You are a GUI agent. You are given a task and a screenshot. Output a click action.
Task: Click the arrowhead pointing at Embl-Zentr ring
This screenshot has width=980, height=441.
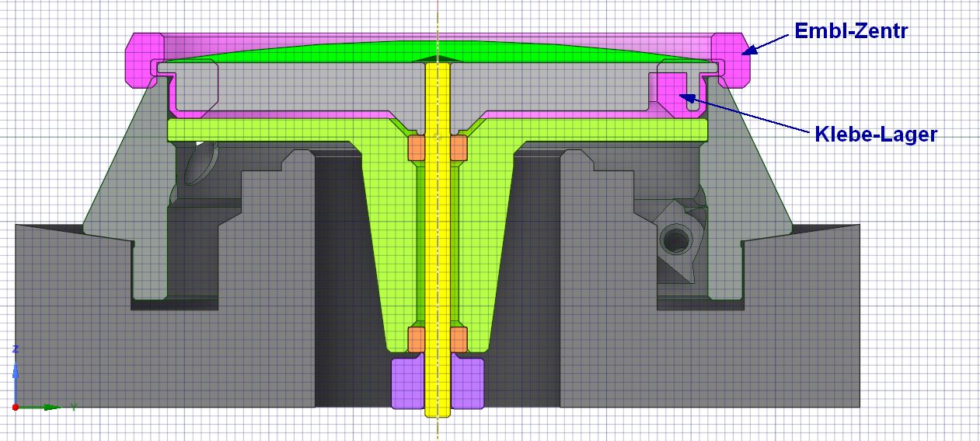point(749,51)
